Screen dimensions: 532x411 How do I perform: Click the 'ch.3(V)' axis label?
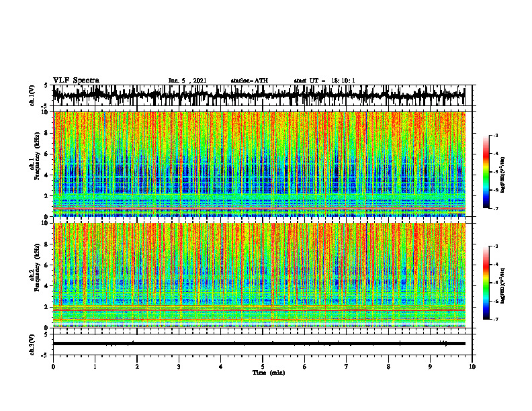coord(32,345)
